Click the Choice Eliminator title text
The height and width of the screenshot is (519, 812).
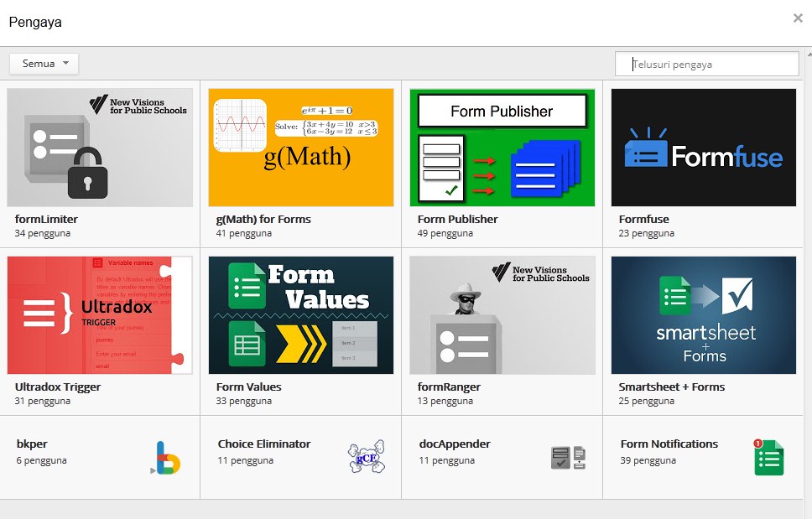264,444
